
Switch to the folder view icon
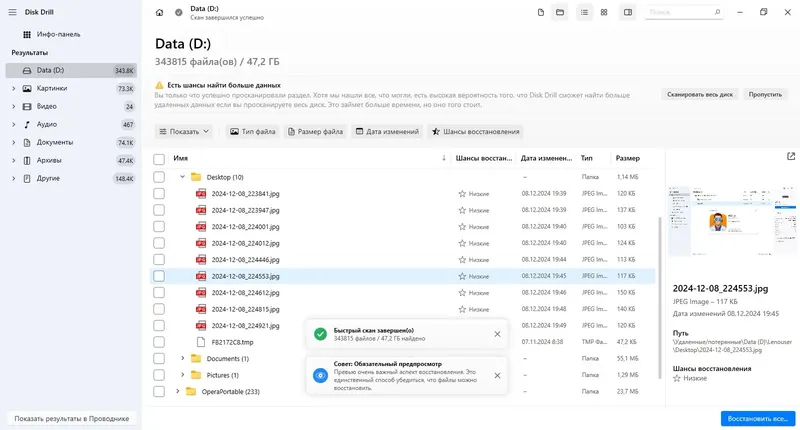[x=560, y=12]
